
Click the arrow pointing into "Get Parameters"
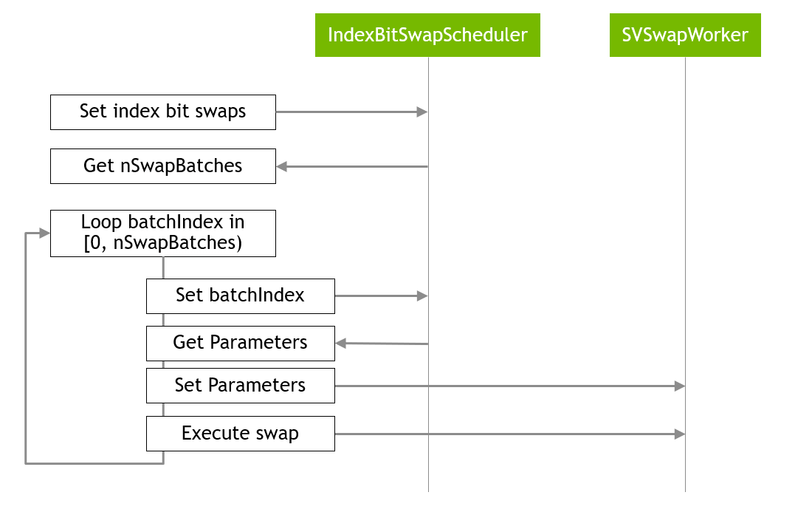pos(381,344)
